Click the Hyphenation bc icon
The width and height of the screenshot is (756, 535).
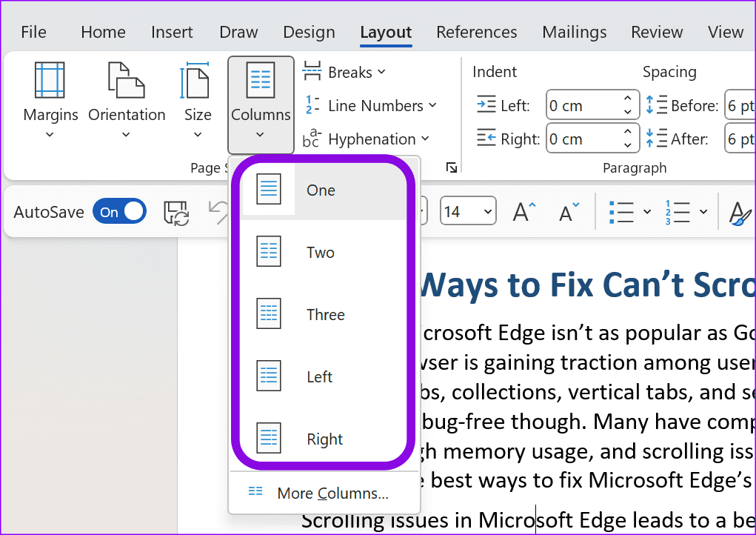coord(311,138)
